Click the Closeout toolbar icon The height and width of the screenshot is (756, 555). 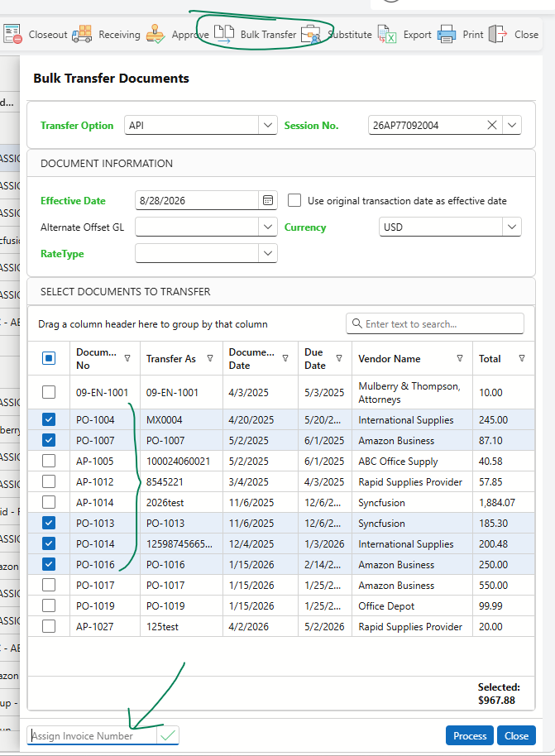click(12, 34)
